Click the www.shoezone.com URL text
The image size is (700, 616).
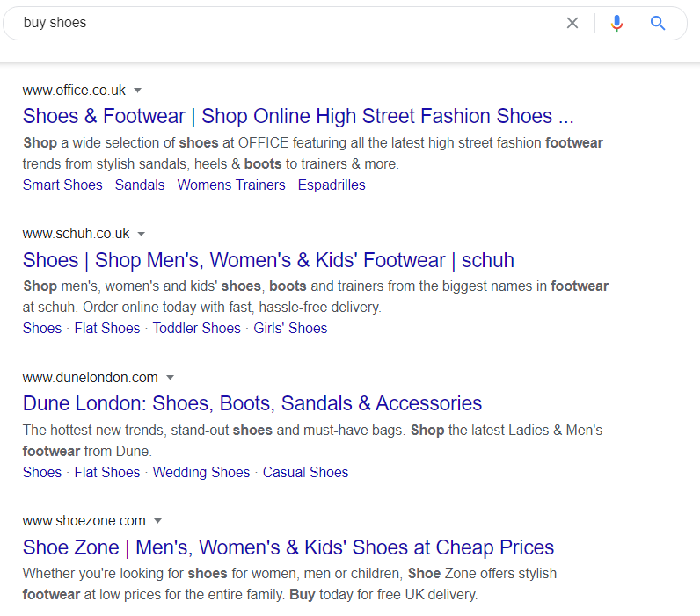[84, 521]
